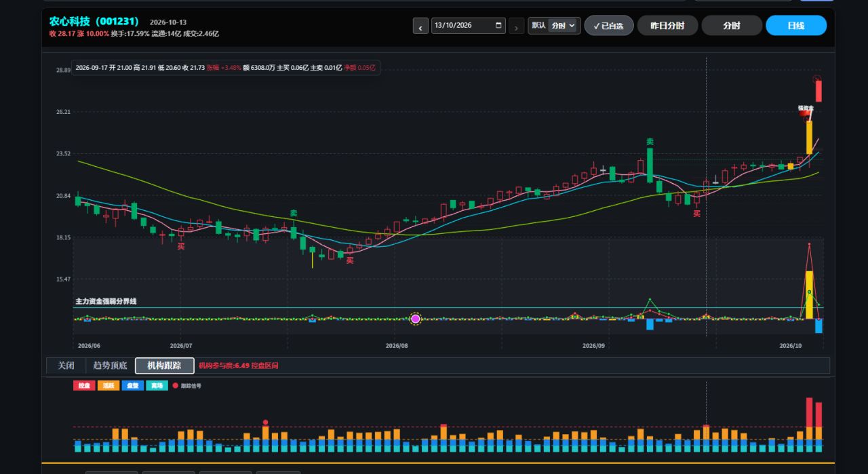The width and height of the screenshot is (868, 474).
Task: Select the 机构跟踪 tab
Action: [165, 366]
